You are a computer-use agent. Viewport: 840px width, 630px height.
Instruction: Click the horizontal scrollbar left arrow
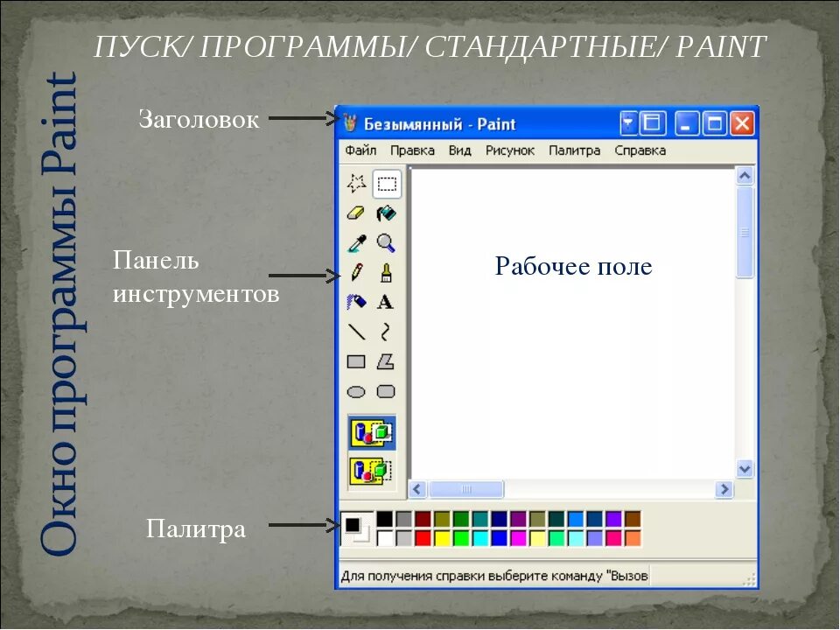click(418, 489)
